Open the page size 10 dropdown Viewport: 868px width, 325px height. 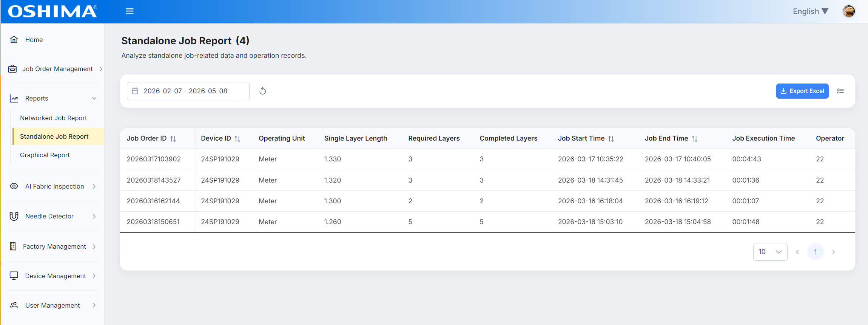pyautogui.click(x=770, y=252)
